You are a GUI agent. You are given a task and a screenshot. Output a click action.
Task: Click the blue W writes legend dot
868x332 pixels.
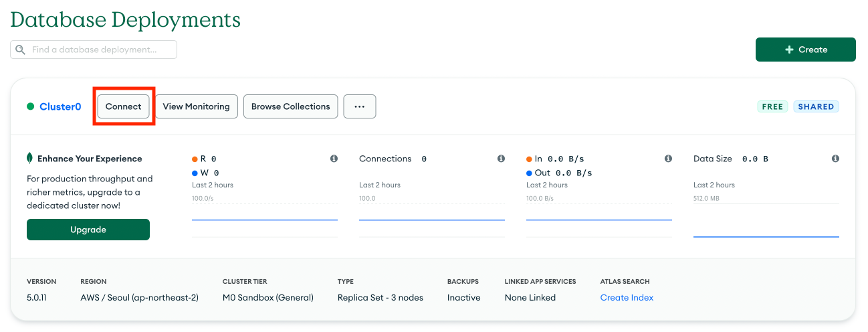(195, 173)
